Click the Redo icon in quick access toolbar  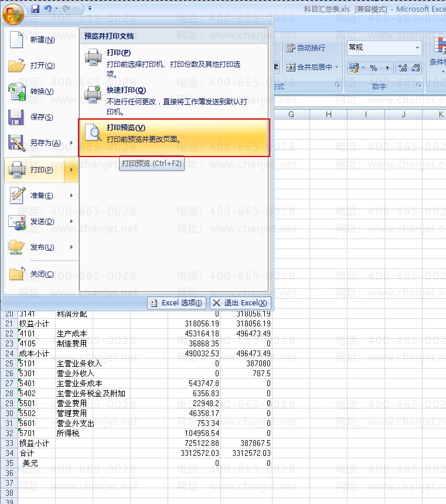click(66, 9)
